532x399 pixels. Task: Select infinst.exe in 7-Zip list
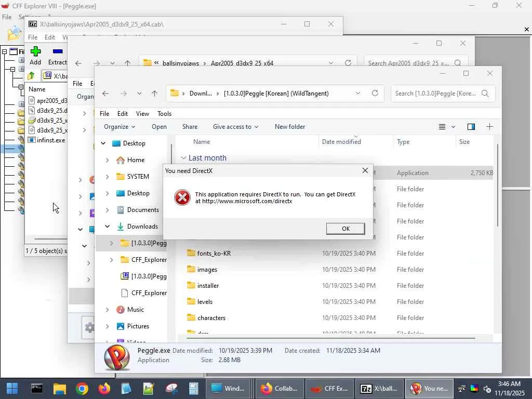pos(47,140)
